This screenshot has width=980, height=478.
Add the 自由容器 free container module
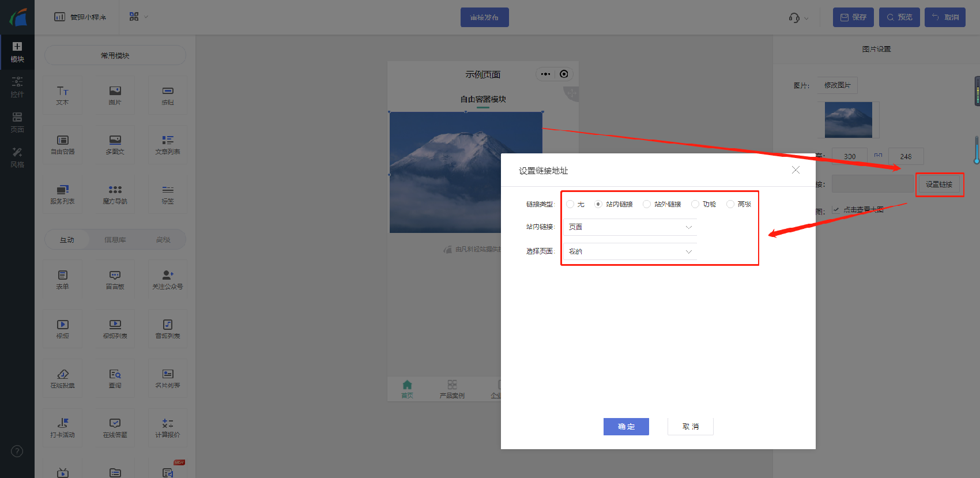(x=62, y=145)
